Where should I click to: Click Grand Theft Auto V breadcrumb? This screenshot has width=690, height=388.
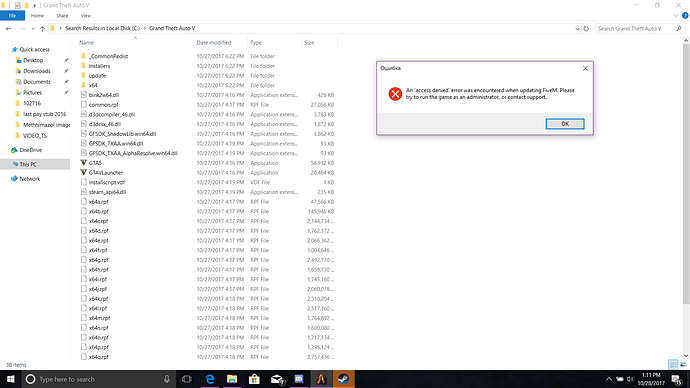tap(172, 28)
